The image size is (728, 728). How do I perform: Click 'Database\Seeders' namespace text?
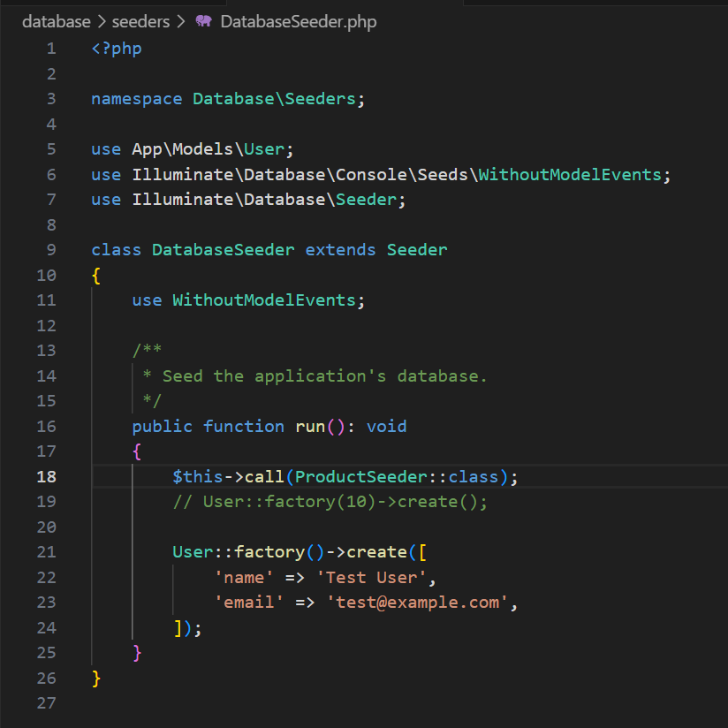click(x=274, y=99)
